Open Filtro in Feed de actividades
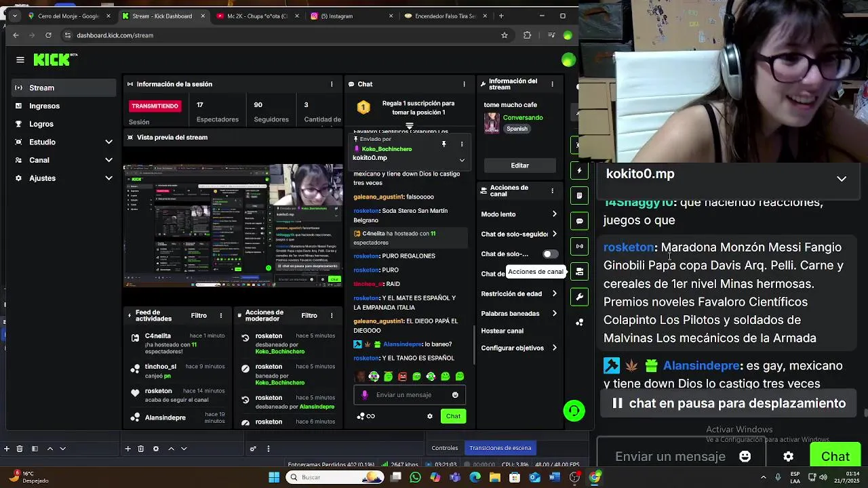The width and height of the screenshot is (868, 488). coord(199,315)
